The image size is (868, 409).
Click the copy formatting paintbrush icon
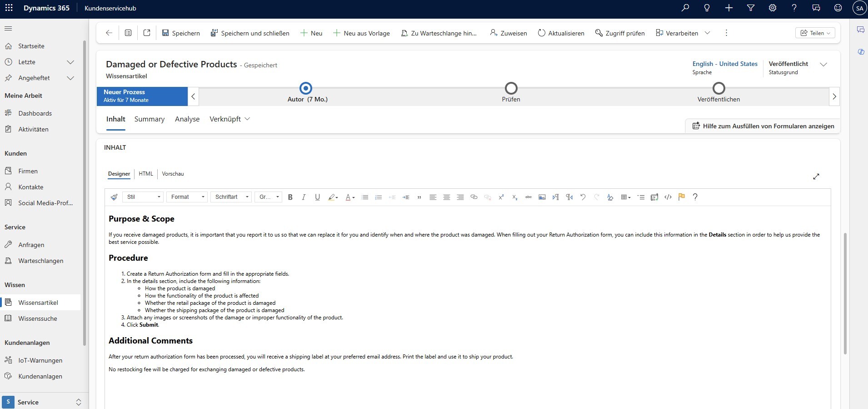coord(114,197)
